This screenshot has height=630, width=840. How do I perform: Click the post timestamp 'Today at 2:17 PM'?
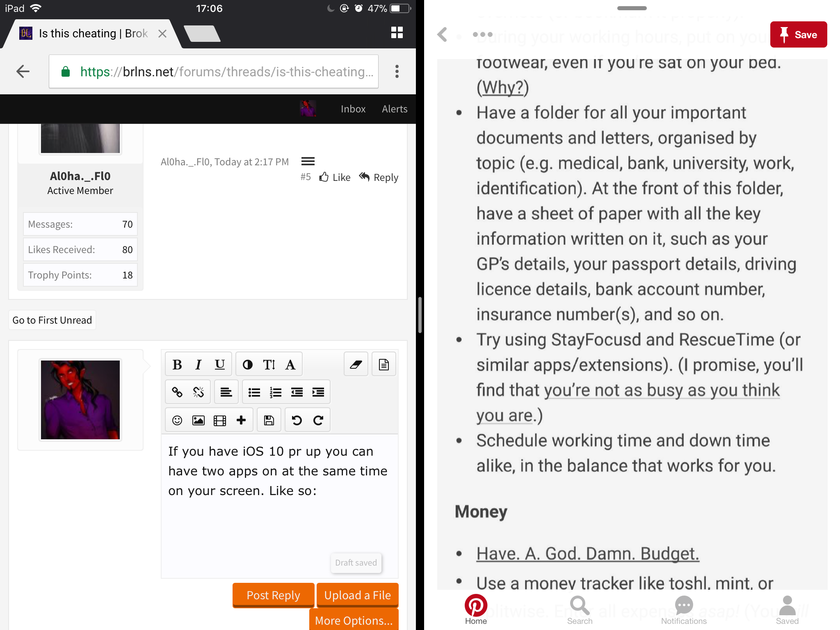(x=251, y=162)
